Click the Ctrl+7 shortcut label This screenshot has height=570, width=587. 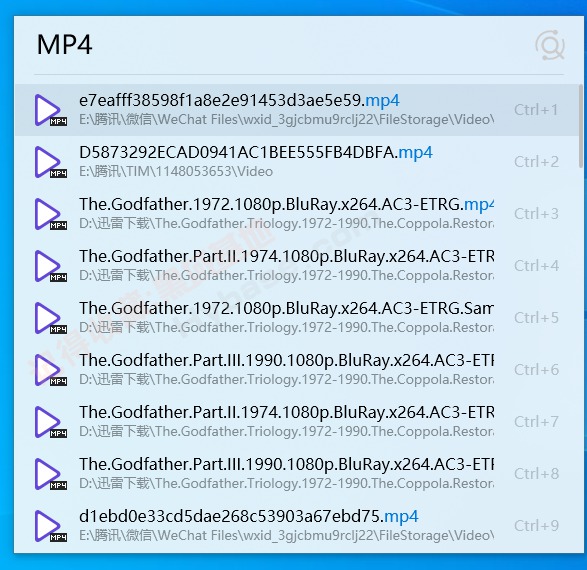coord(536,422)
